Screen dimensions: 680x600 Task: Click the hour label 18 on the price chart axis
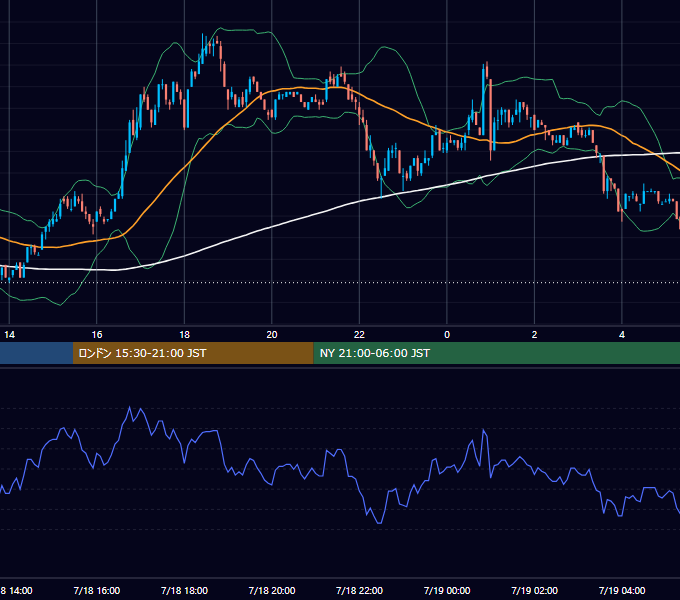pos(184,335)
